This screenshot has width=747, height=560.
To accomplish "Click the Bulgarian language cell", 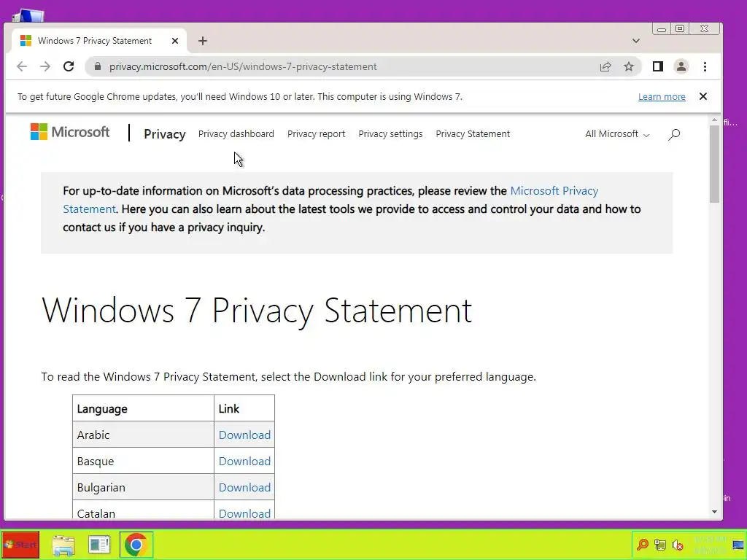I will coord(143,487).
